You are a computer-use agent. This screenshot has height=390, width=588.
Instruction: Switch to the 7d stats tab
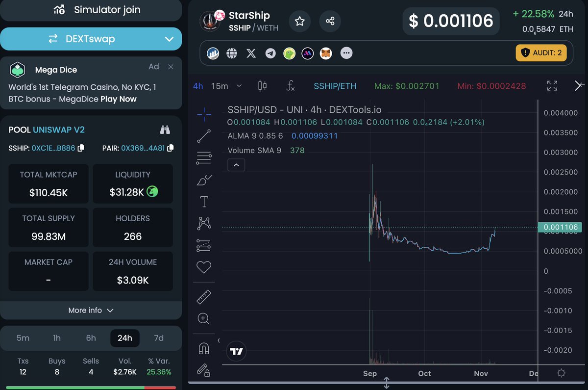point(159,338)
